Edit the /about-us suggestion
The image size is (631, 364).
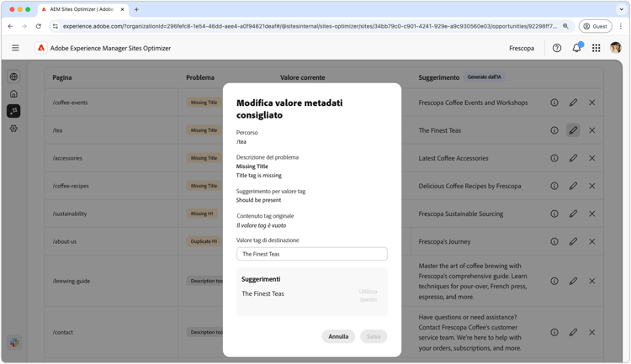[x=573, y=241]
